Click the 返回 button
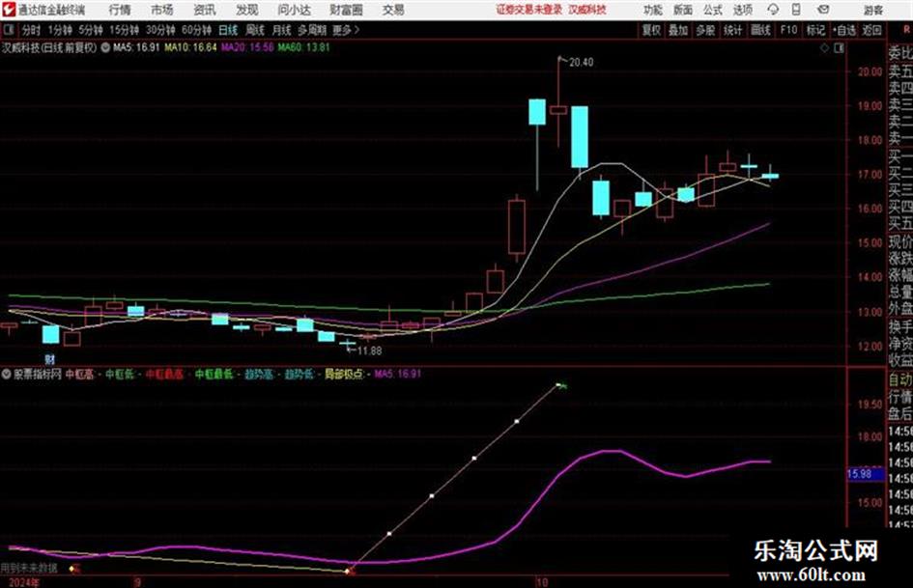This screenshot has width=913, height=588. pyautogui.click(x=871, y=30)
